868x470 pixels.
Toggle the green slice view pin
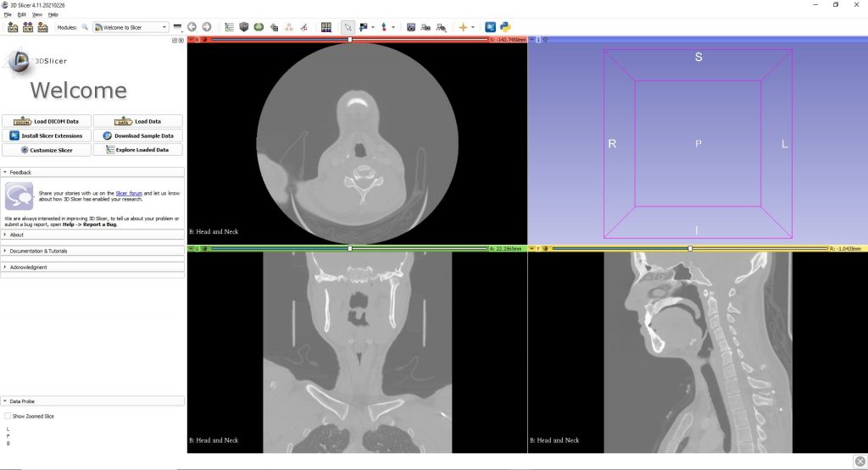pos(191,249)
